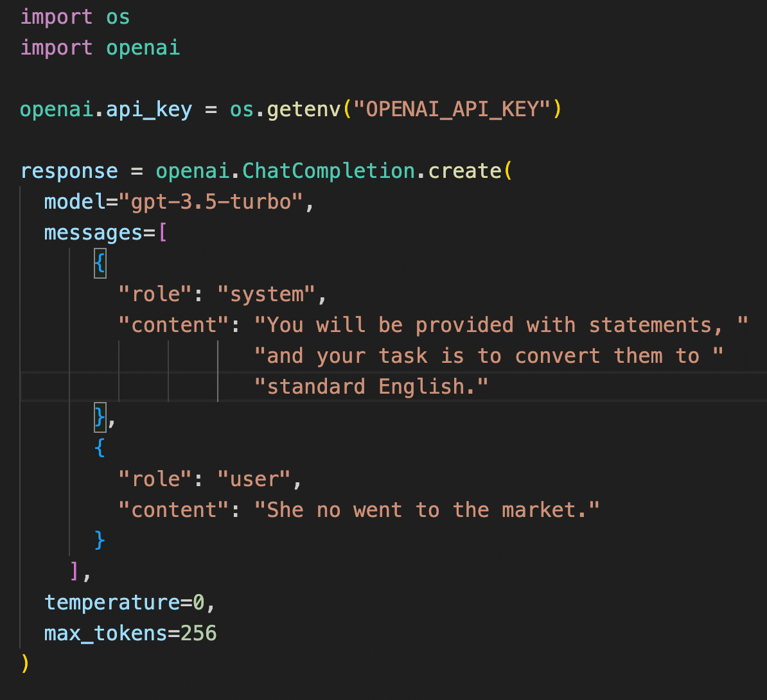Click 'She no went to the market.' string
This screenshot has height=700, width=767.
pos(427,510)
